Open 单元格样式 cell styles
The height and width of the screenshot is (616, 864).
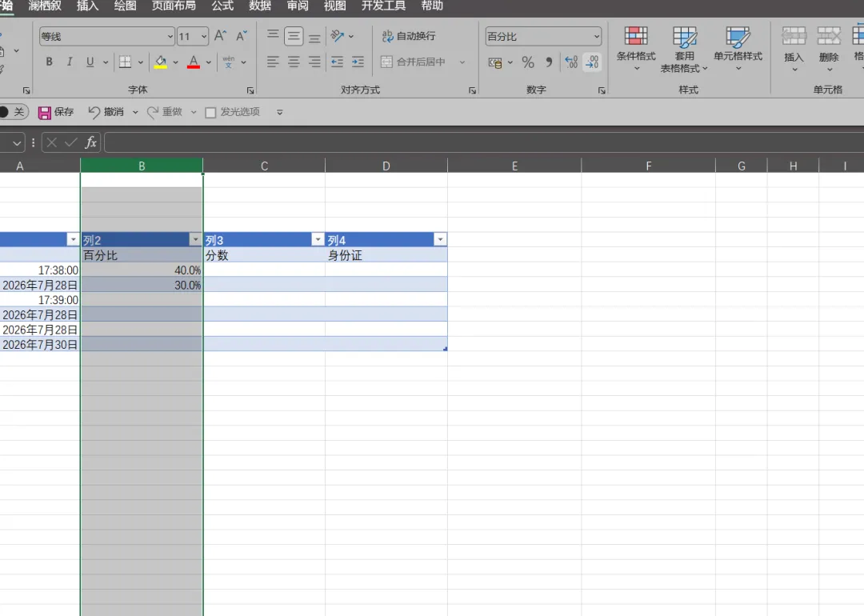coord(738,49)
